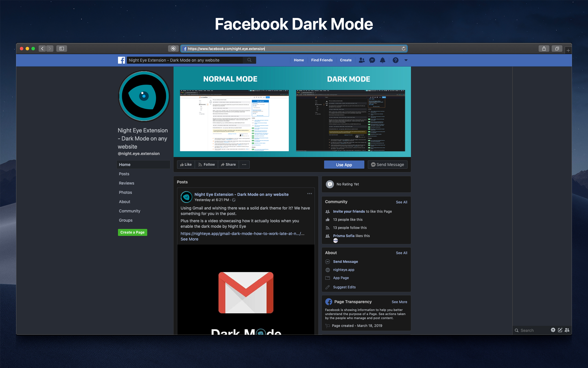Select the Home tab in the page sidebar
Screen dimensions: 588x368
point(143,164)
